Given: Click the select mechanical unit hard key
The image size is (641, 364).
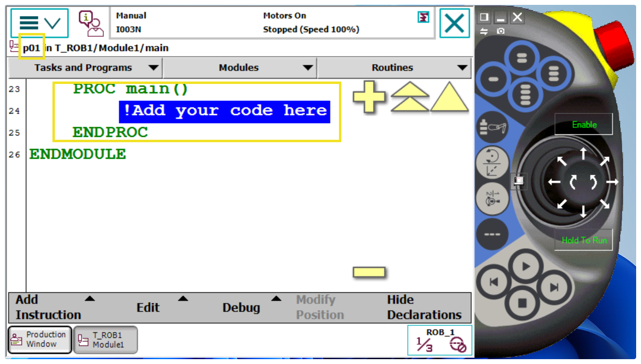Looking at the screenshot, I should coord(492,130).
